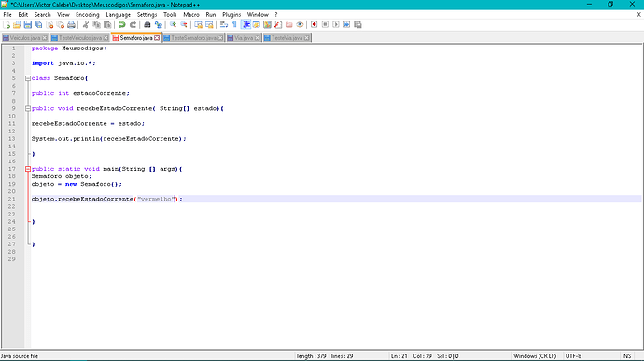This screenshot has width=644, height=361.
Task: Open the ? help menu
Action: 276,14
